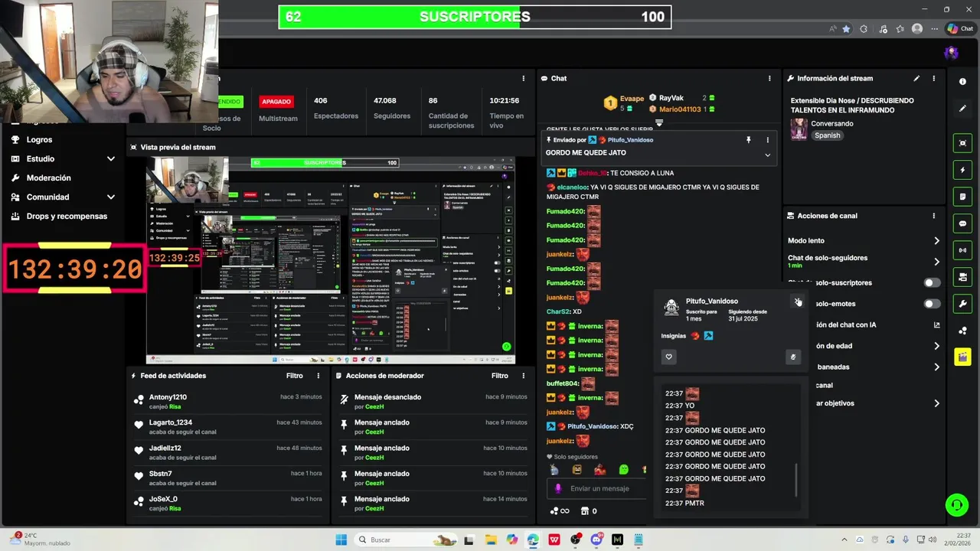Open Filtro in Feed de actividades

[295, 376]
